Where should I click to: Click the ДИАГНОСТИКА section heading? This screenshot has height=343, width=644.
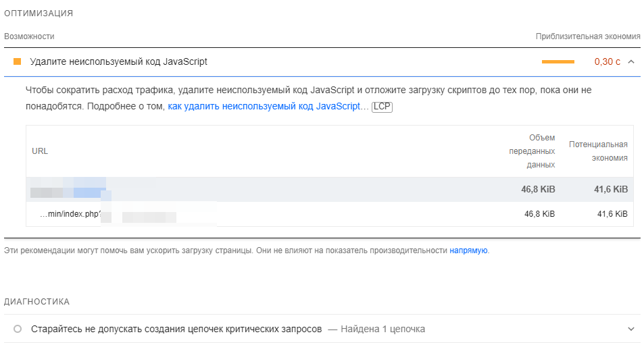(x=37, y=302)
